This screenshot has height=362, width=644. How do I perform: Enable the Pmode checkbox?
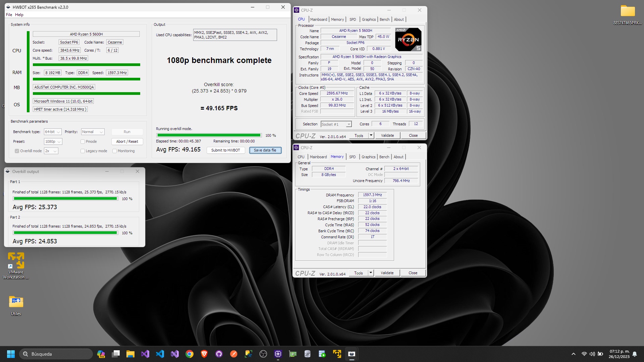point(83,141)
